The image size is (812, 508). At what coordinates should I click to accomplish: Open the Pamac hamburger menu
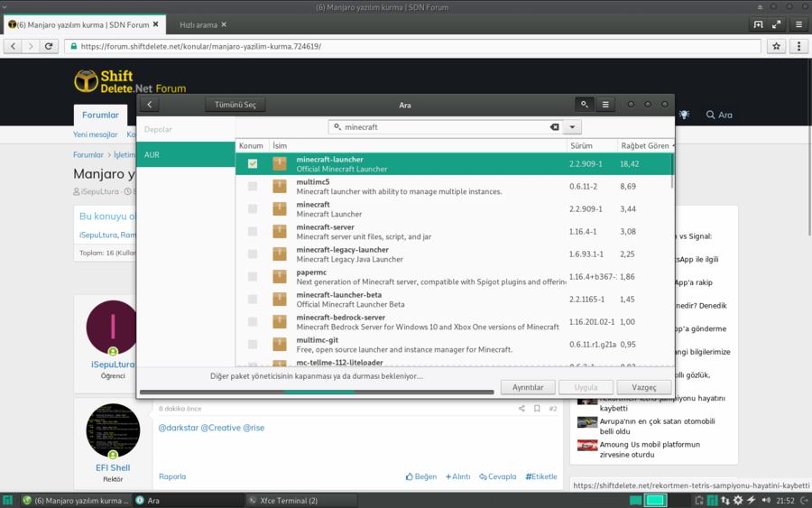(x=605, y=105)
